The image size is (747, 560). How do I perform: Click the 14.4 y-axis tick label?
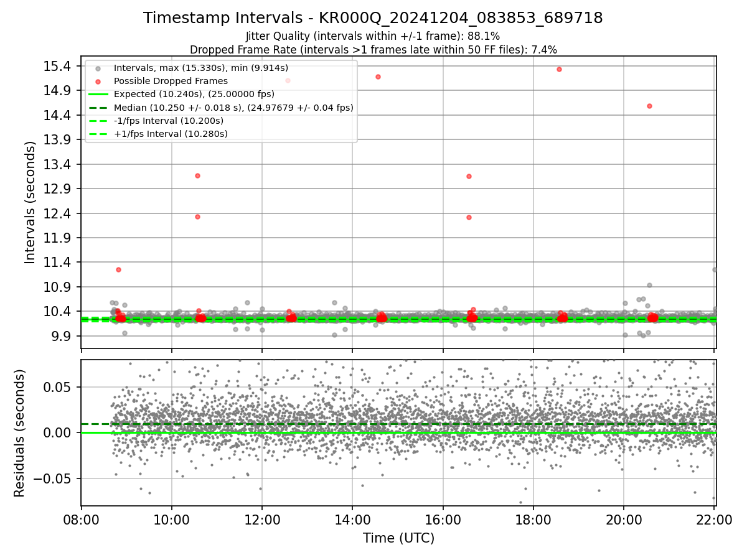59,115
